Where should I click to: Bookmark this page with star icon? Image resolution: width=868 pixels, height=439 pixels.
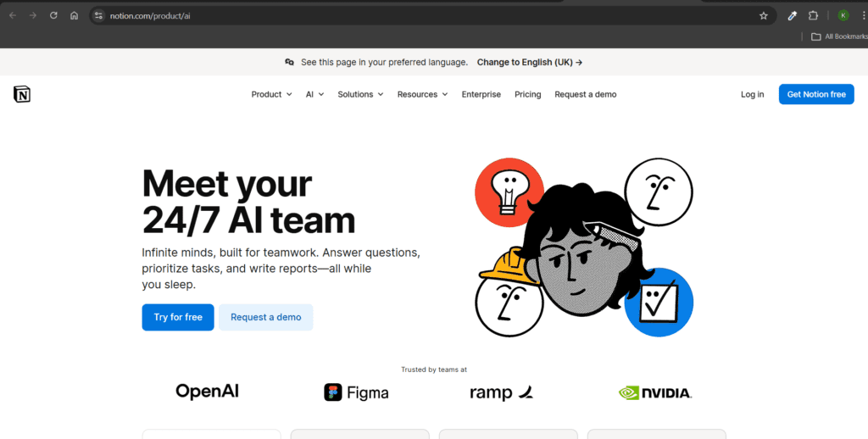point(764,15)
